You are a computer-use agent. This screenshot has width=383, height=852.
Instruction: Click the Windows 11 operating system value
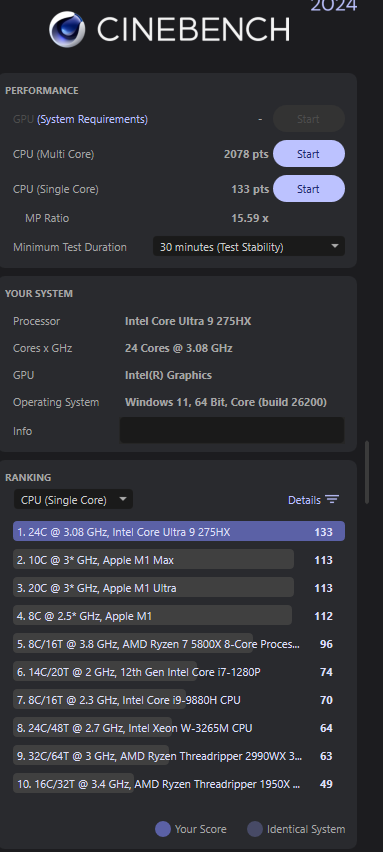pos(226,403)
